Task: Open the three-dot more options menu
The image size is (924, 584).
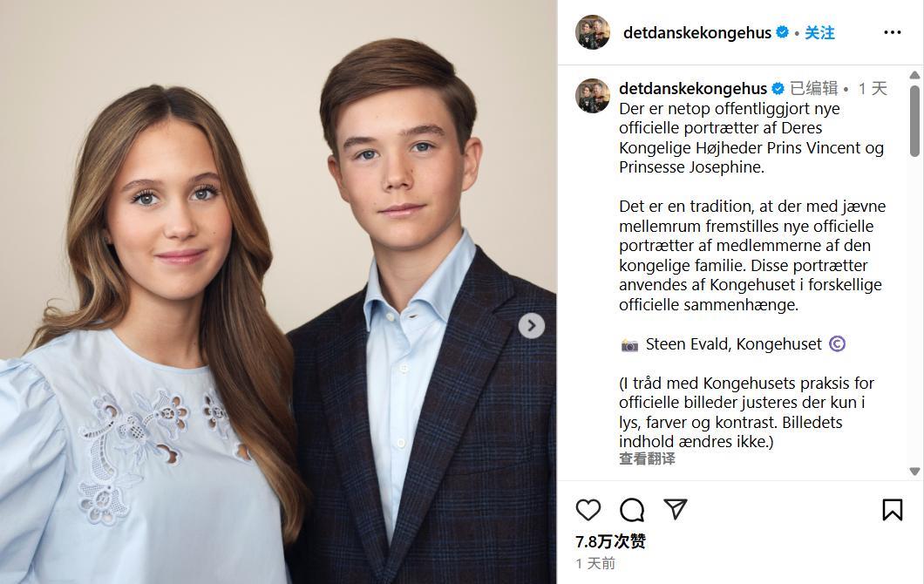Action: [892, 32]
